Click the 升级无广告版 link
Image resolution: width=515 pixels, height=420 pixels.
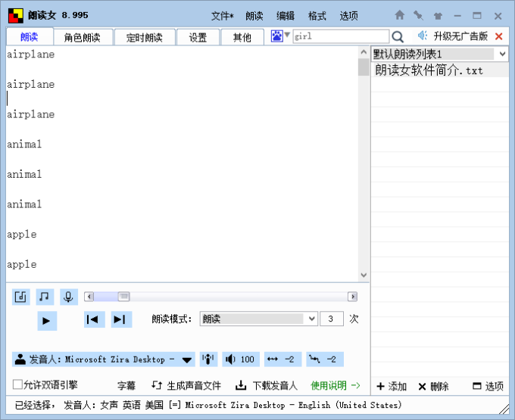[460, 36]
